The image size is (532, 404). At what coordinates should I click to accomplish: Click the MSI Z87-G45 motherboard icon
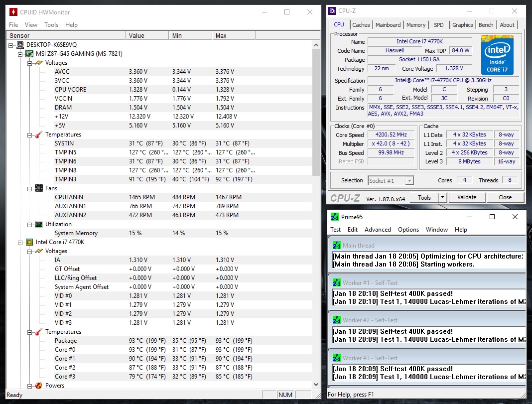[29, 54]
